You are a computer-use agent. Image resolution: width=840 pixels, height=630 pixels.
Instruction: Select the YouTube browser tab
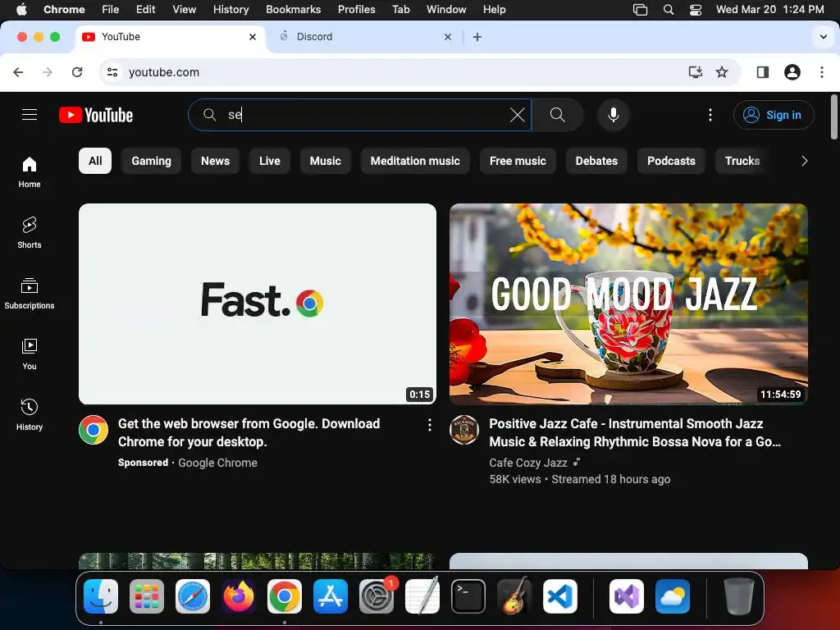coord(171,36)
